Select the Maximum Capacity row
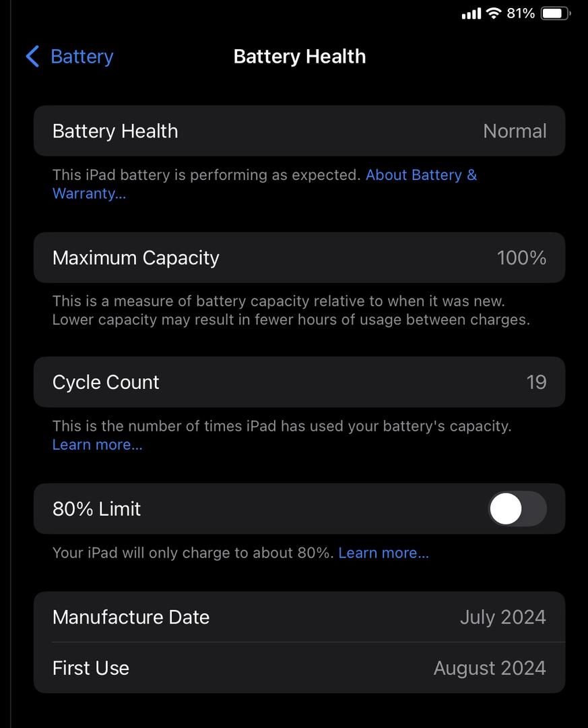The height and width of the screenshot is (728, 588). click(299, 257)
